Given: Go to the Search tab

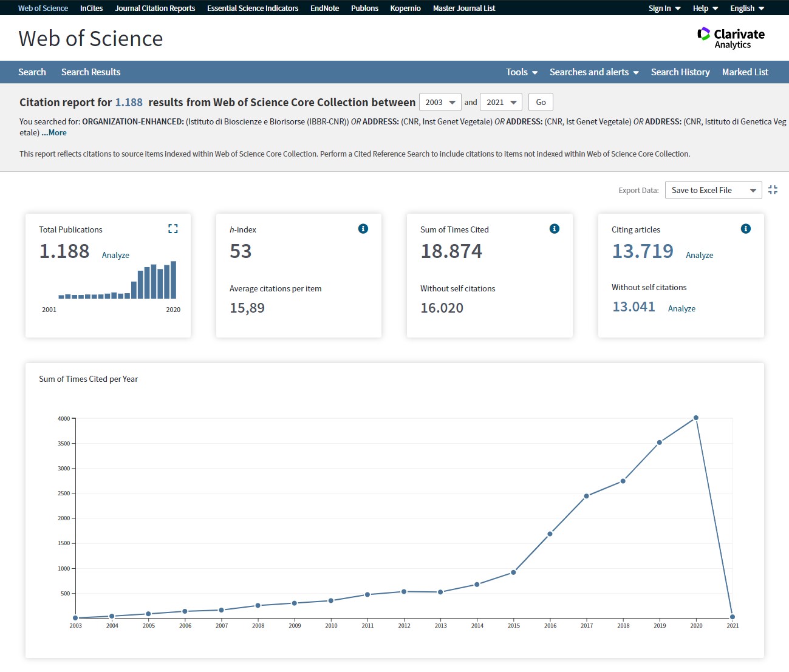Looking at the screenshot, I should pyautogui.click(x=32, y=72).
